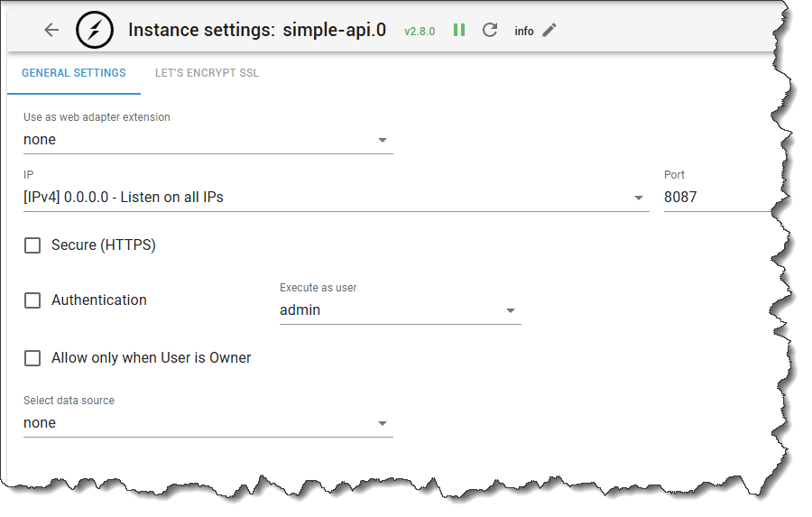This screenshot has height=517, width=812.
Task: Click the info label in header
Action: tap(524, 31)
